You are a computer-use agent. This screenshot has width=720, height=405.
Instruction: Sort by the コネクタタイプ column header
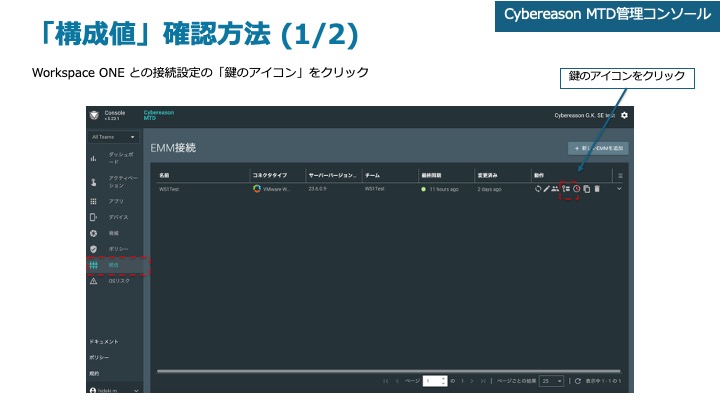click(270, 175)
